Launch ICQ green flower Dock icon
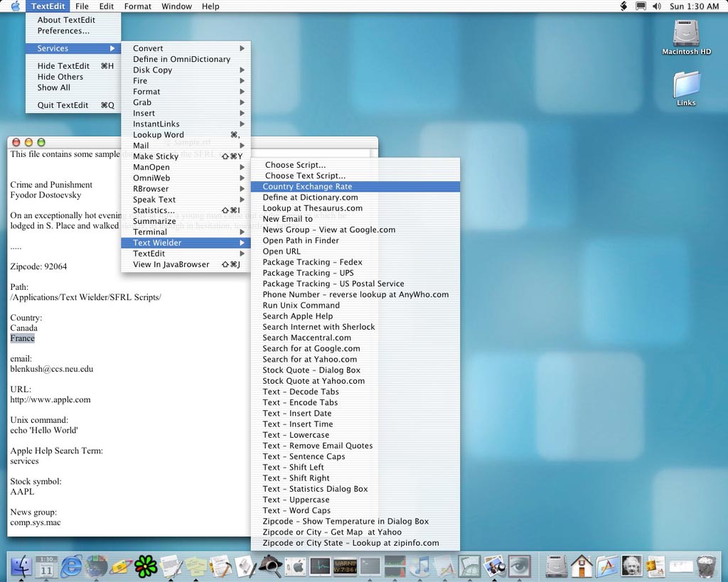Image resolution: width=728 pixels, height=582 pixels. tap(146, 566)
